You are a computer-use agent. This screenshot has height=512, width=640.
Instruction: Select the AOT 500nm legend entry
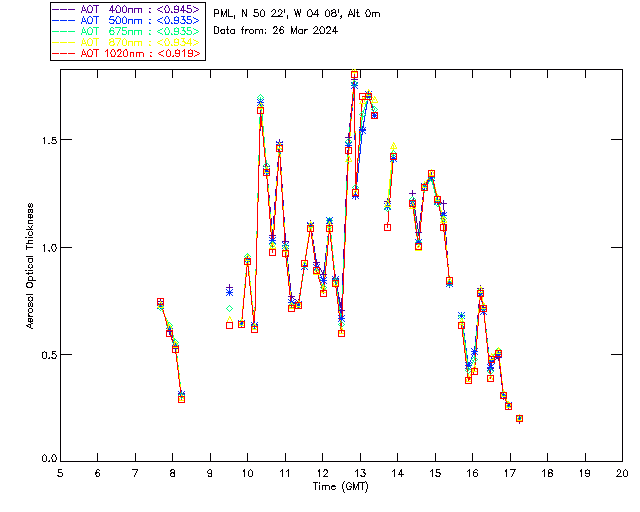[128, 20]
